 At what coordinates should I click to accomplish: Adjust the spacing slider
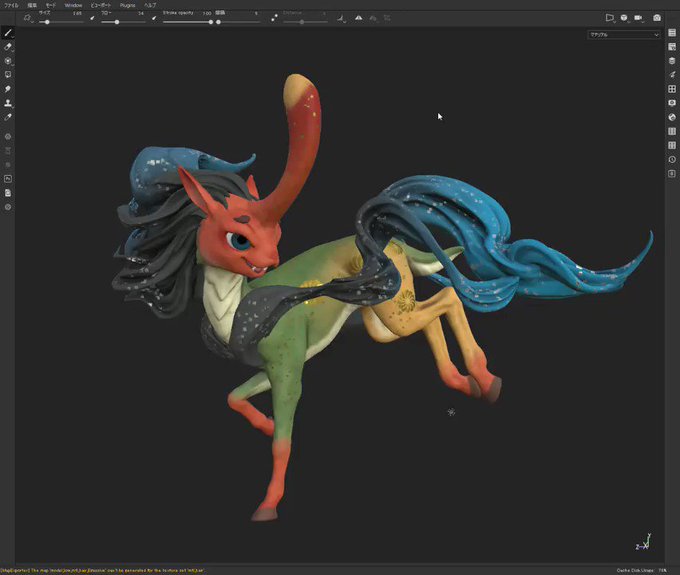[238, 22]
